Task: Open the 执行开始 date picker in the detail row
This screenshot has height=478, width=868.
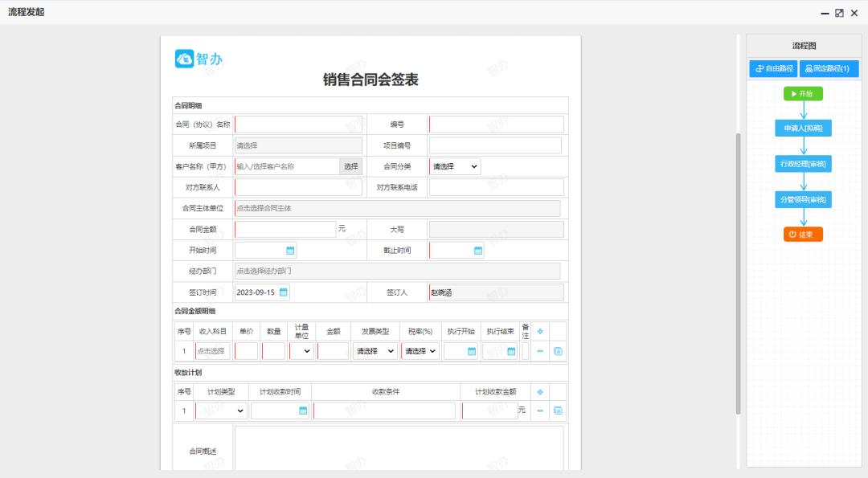Action: 472,350
